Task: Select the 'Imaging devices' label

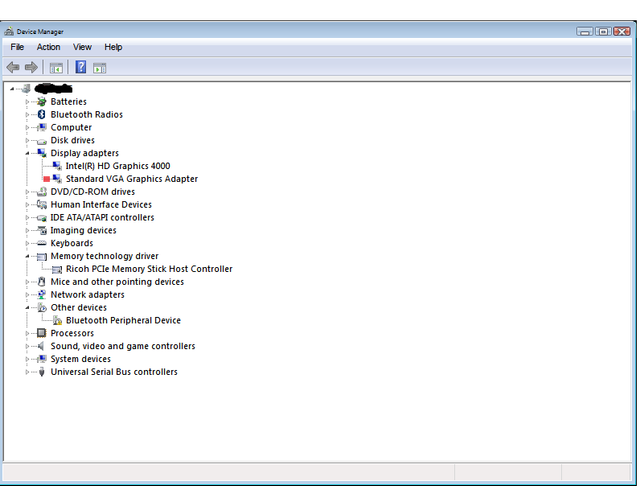Action: [x=83, y=231]
